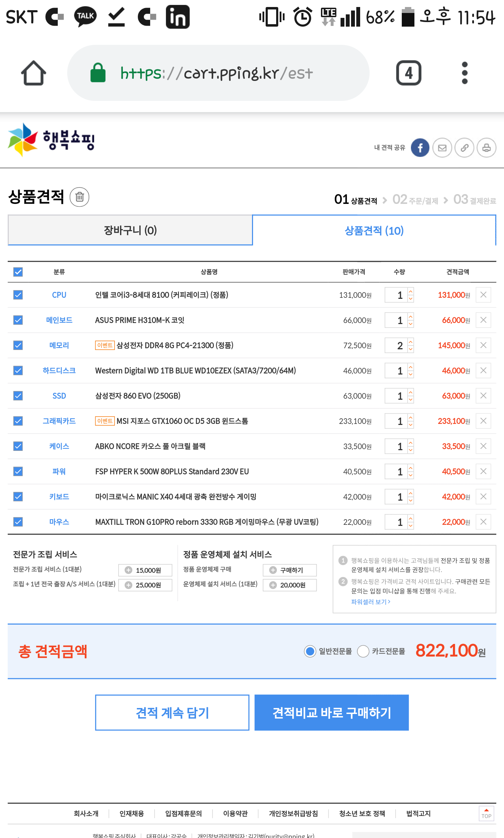The image size is (504, 838).
Task: Select the 카드전문몰 radio option
Action: pos(363,651)
